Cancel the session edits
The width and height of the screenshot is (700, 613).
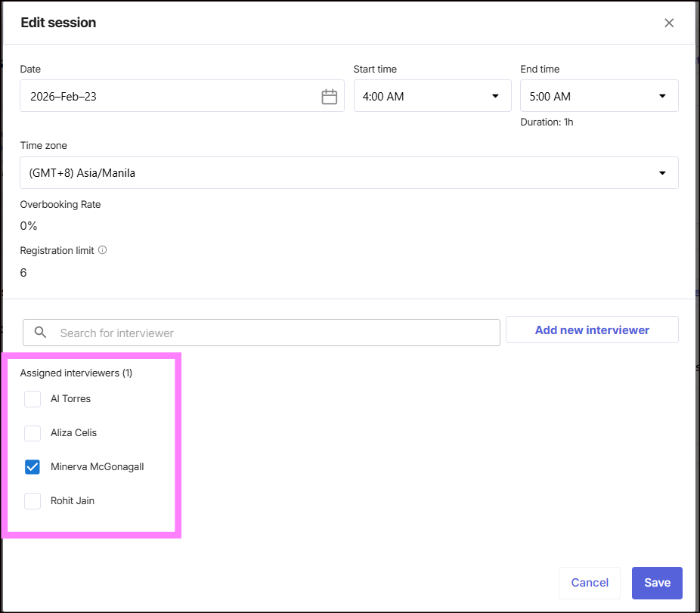[590, 583]
